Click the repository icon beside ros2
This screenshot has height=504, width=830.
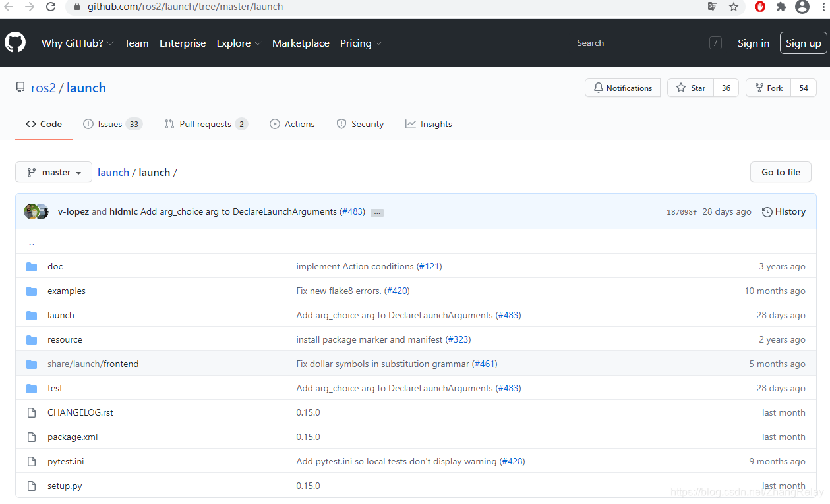tap(20, 88)
